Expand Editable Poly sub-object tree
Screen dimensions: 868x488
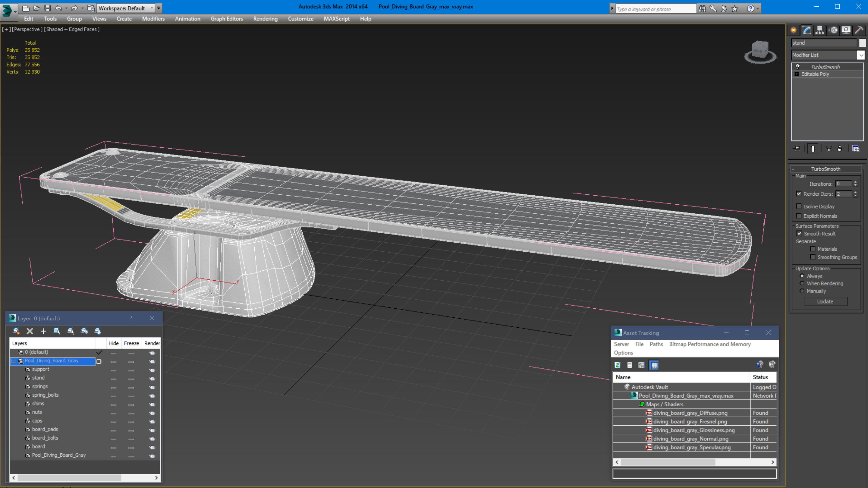click(x=797, y=74)
